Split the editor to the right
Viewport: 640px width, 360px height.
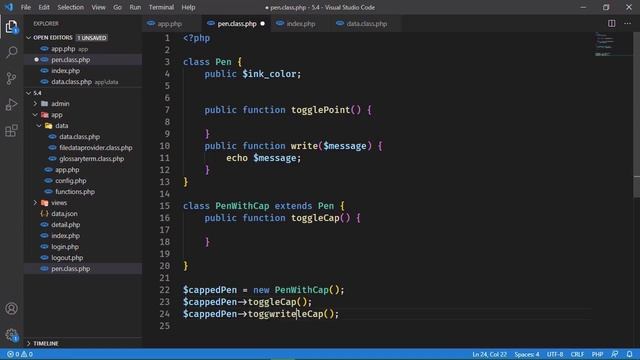tap(611, 24)
